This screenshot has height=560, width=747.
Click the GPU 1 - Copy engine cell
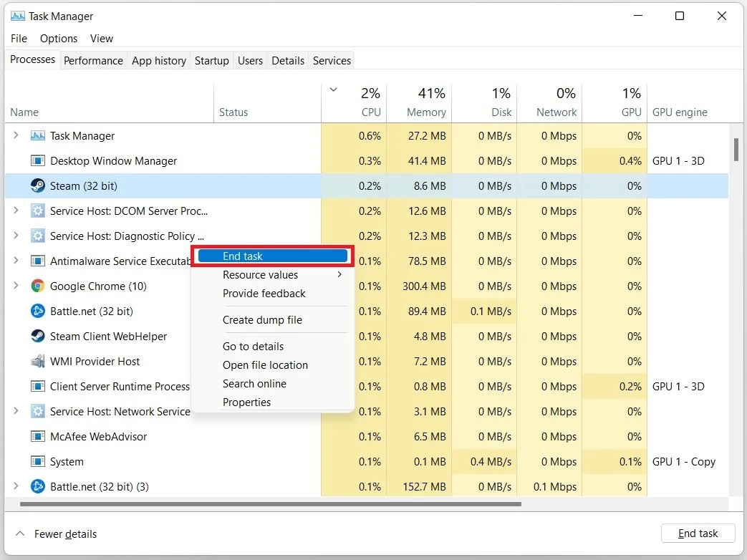click(x=684, y=461)
